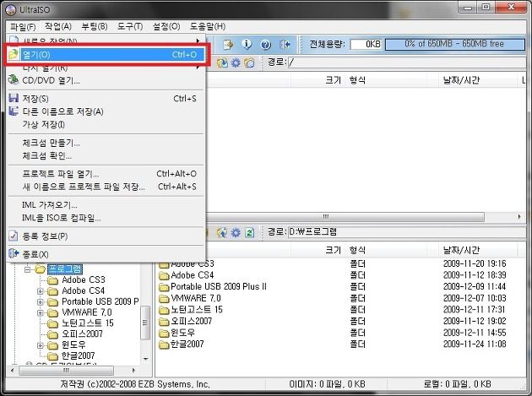Click the 650MB capacity progress bar
The image size is (532, 396).
click(455, 44)
